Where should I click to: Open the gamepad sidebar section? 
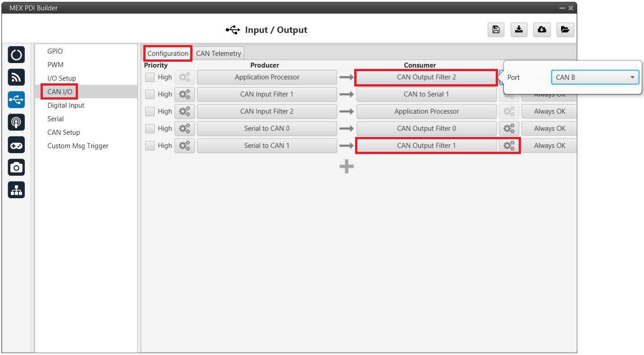[17, 145]
